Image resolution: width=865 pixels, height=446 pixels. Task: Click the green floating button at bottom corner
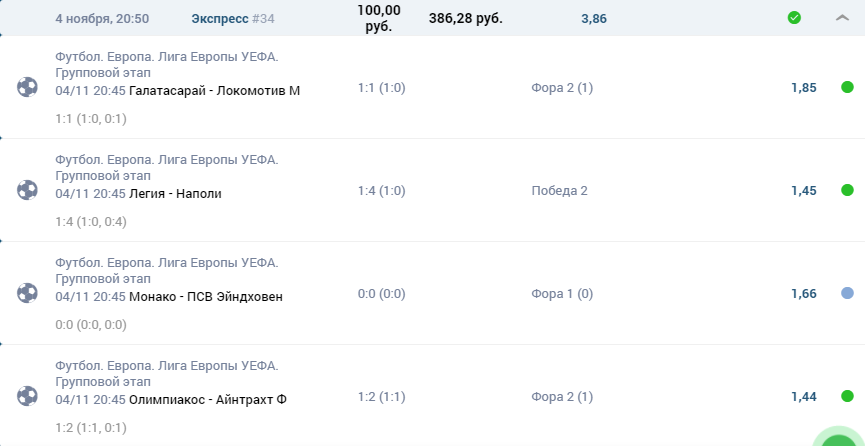coord(840,437)
